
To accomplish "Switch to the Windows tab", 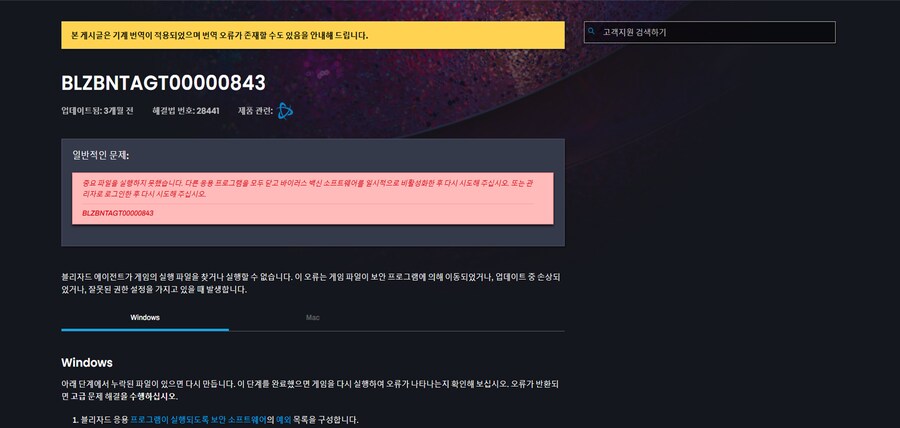I will tap(145, 318).
